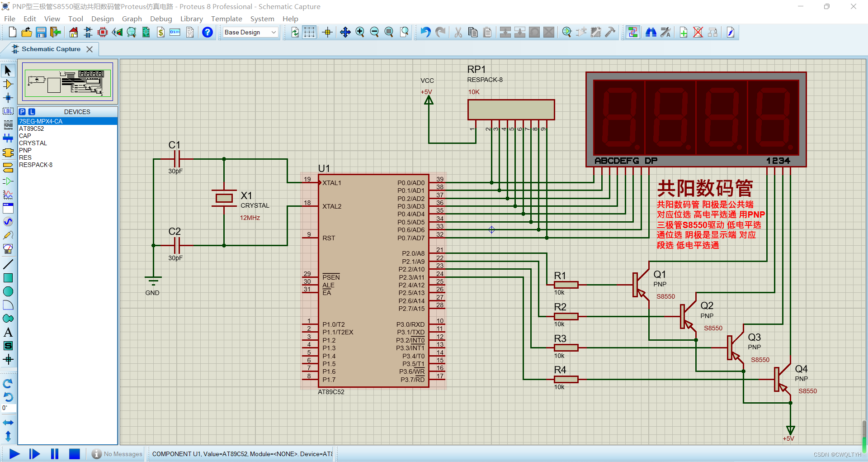Viewport: 868px width, 462px height.
Task: Click the L library manager button
Action: pos(32,112)
